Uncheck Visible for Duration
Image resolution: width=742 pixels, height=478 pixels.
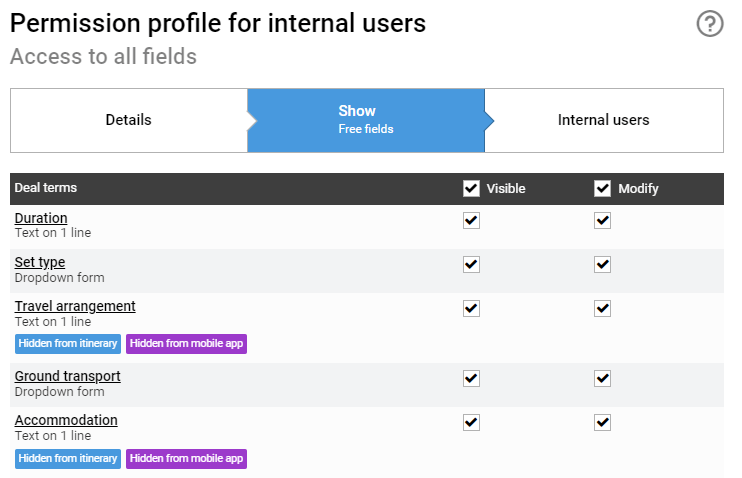coord(471,221)
